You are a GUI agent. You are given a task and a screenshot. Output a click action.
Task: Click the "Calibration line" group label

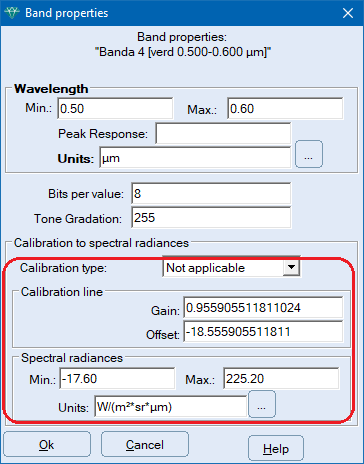coord(62,292)
